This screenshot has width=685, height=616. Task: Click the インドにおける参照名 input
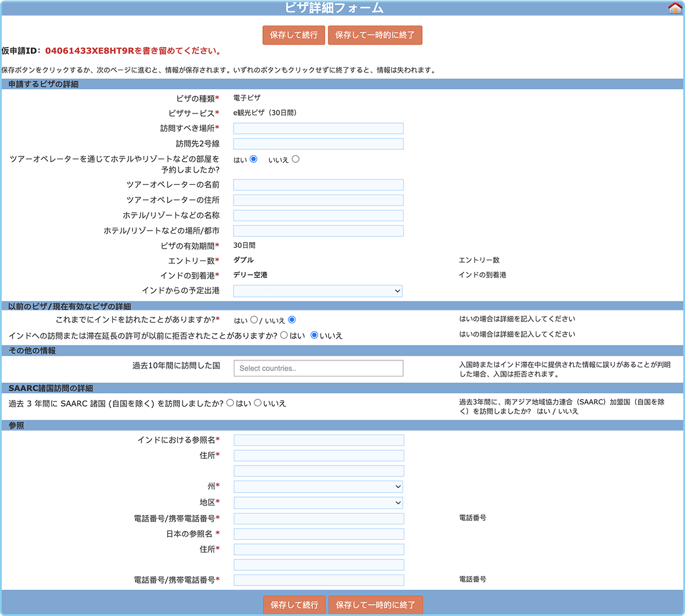tap(319, 441)
